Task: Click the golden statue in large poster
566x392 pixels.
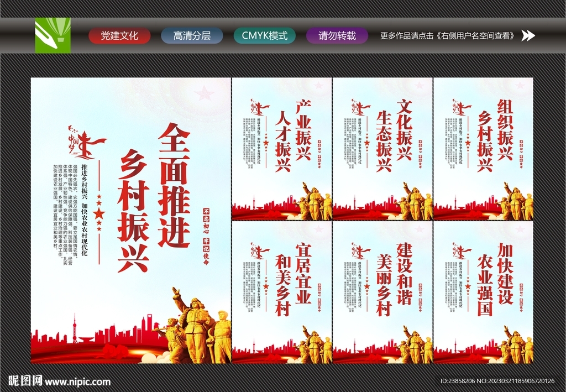Action: 195,325
